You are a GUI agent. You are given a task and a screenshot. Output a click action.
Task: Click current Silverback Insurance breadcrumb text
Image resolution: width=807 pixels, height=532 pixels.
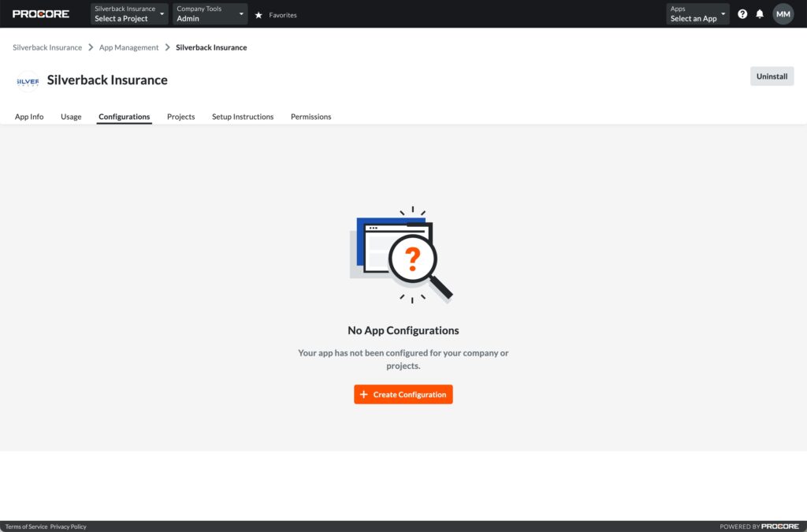pyautogui.click(x=211, y=47)
